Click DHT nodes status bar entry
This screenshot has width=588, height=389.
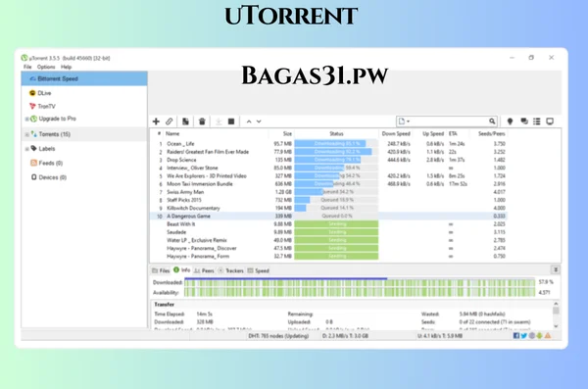coord(278,336)
